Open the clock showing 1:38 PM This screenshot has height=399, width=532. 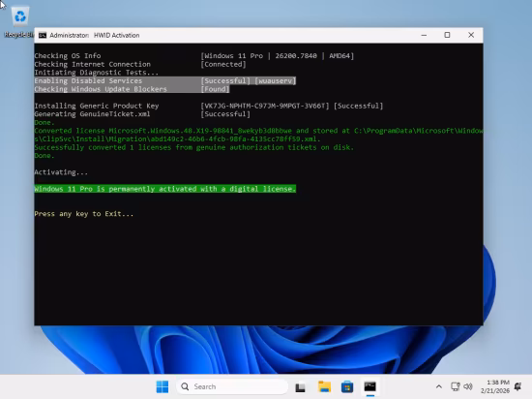coord(495,386)
